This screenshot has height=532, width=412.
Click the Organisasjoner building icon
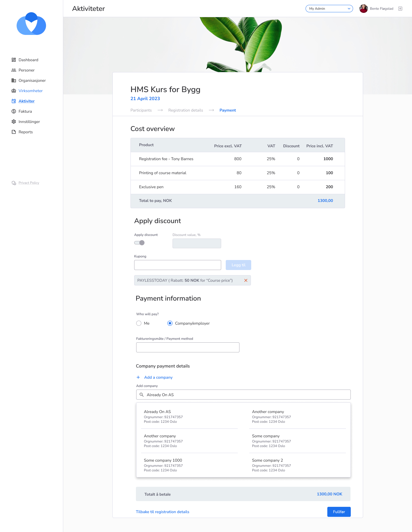point(14,80)
